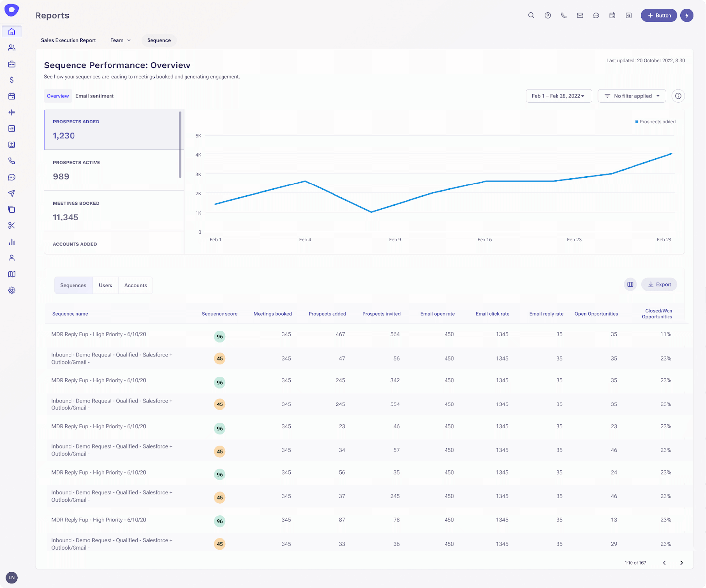Expand the Team dropdown
Viewport: 706px width, 588px height.
click(120, 40)
